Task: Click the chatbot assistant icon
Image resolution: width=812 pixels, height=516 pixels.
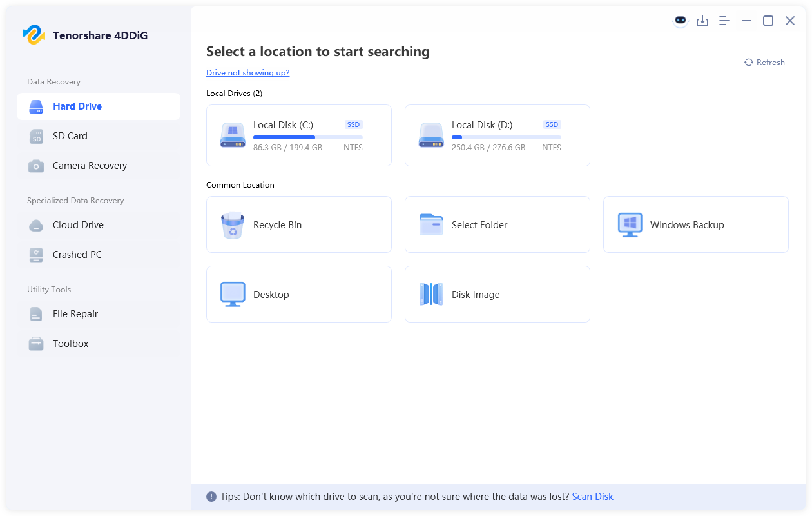Action: [681, 21]
